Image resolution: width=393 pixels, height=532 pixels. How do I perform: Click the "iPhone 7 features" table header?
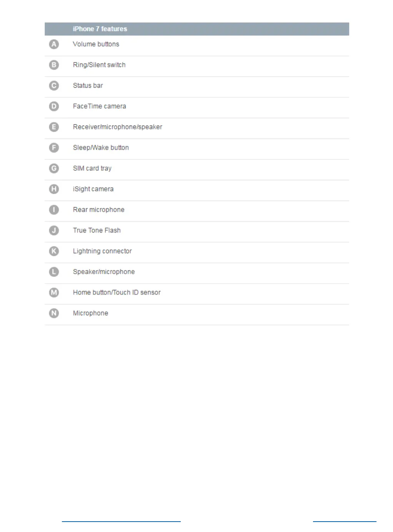100,29
